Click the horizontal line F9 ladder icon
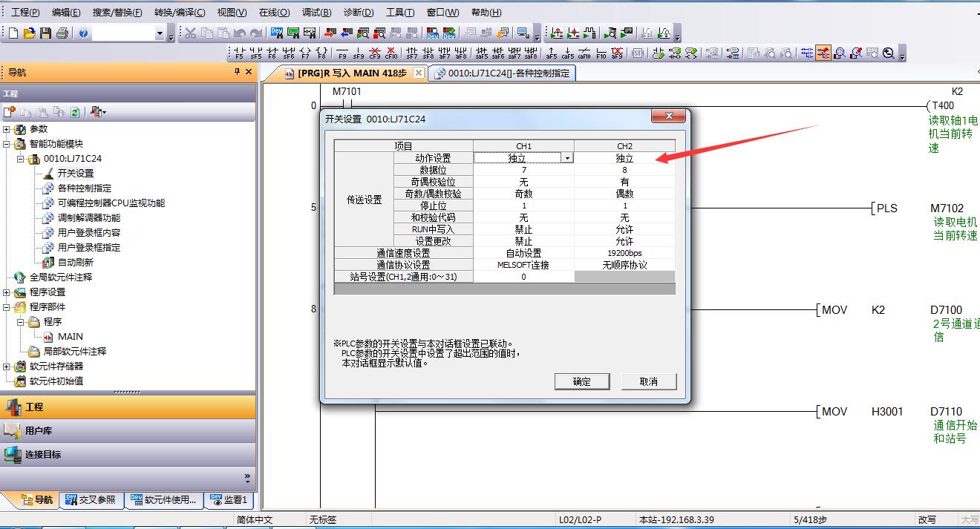Viewport: 980px width, 529px height. coord(342,53)
